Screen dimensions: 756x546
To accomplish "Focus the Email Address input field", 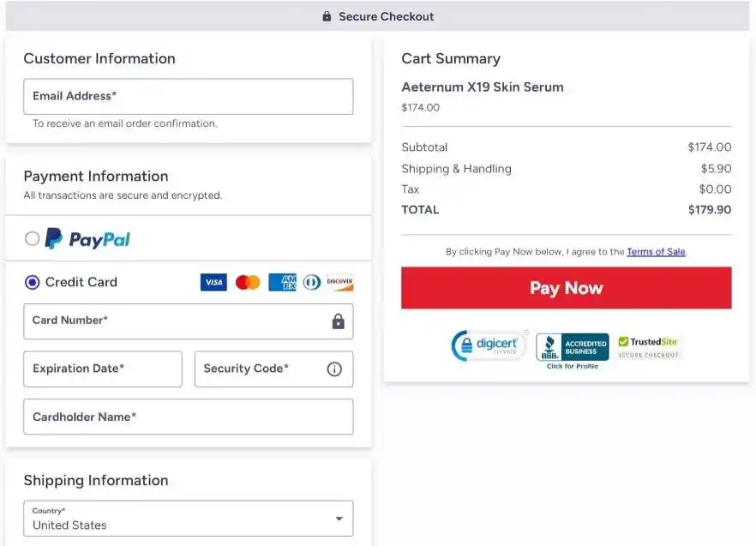I will pyautogui.click(x=189, y=97).
